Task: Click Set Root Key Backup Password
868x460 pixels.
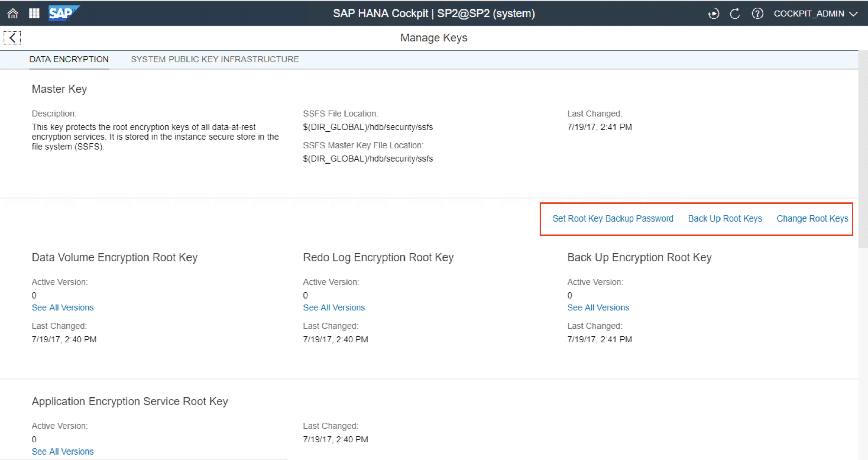Action: click(613, 218)
